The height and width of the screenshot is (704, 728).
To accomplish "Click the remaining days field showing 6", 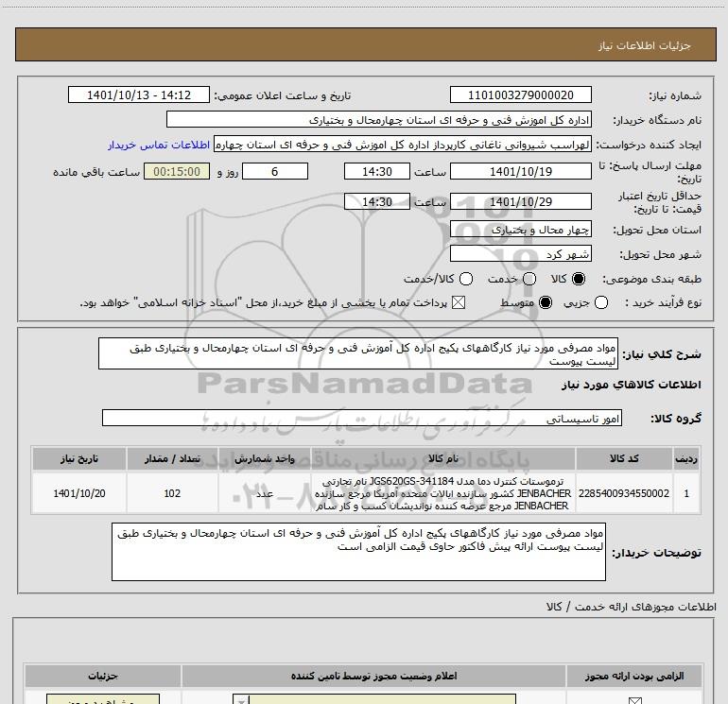I will pyautogui.click(x=275, y=171).
